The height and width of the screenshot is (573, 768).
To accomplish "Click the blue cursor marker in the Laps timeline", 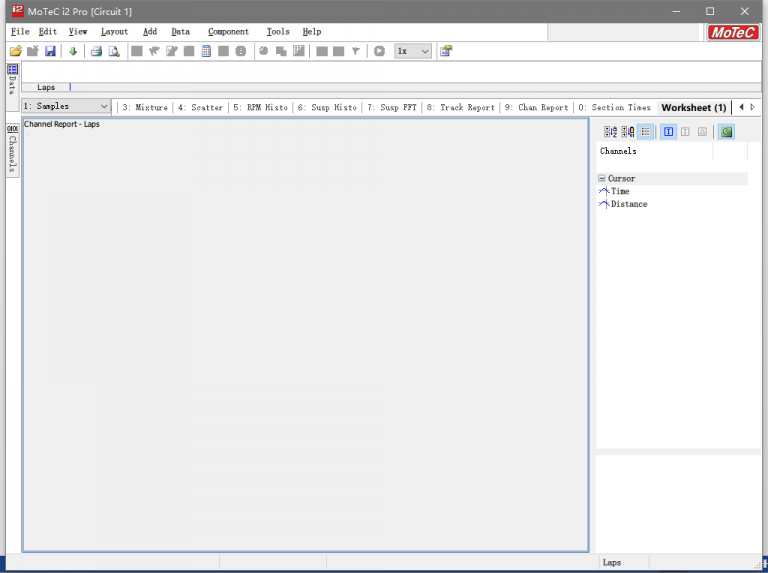I will (x=70, y=87).
